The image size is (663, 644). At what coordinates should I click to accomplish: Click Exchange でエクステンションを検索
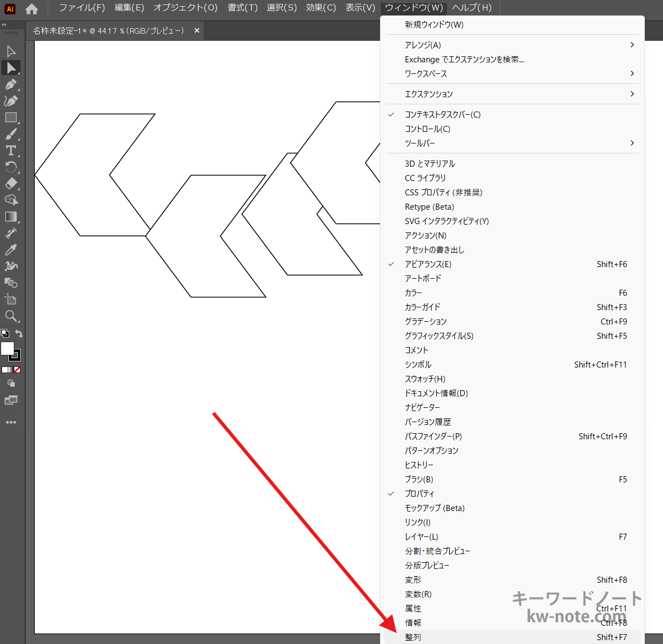(x=464, y=60)
